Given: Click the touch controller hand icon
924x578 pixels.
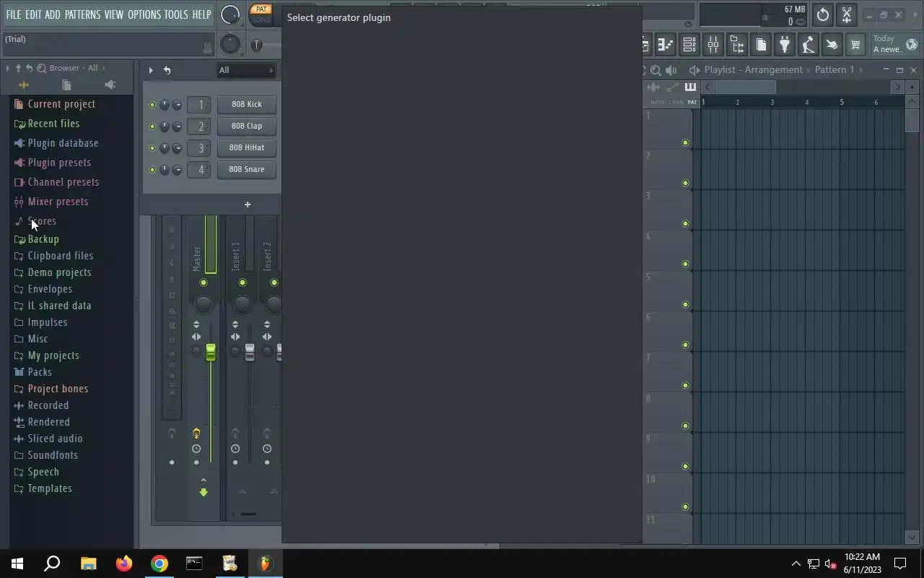Looking at the screenshot, I should (832, 45).
